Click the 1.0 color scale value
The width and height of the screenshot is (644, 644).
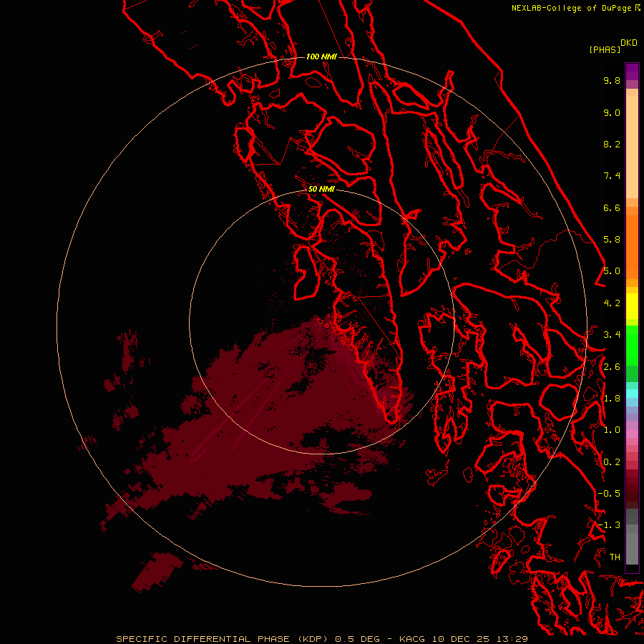(x=612, y=430)
